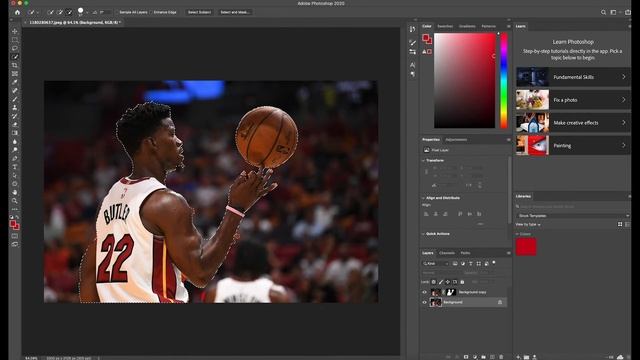The image size is (640, 360).
Task: Choose Add to selection brush mode
Action: 60,12
